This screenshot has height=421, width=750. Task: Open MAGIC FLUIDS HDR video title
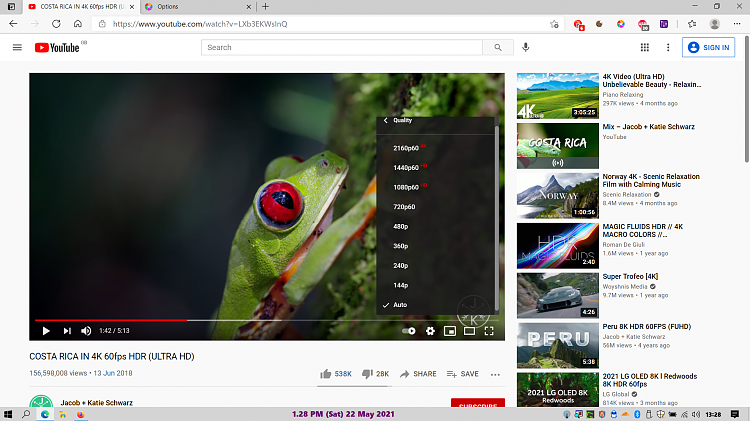click(643, 231)
